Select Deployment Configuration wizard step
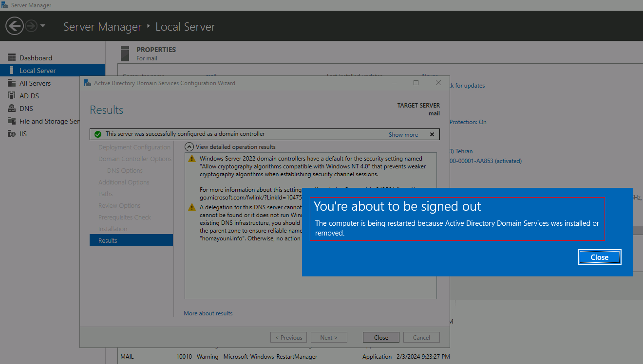 pos(134,147)
